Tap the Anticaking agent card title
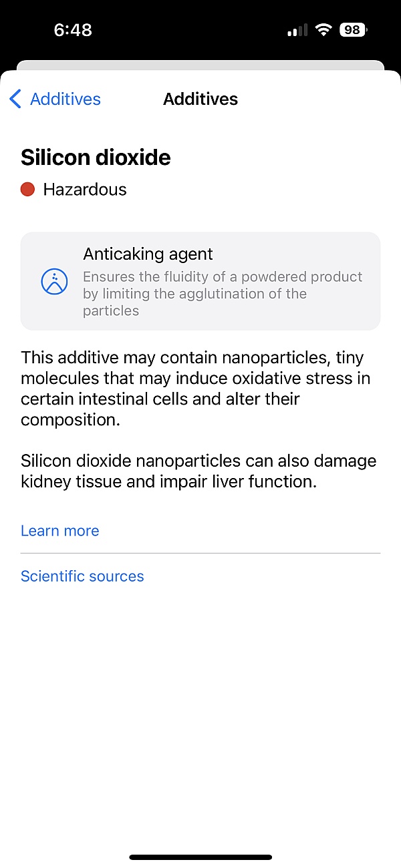Image resolution: width=401 pixels, height=868 pixels. pyautogui.click(x=148, y=254)
